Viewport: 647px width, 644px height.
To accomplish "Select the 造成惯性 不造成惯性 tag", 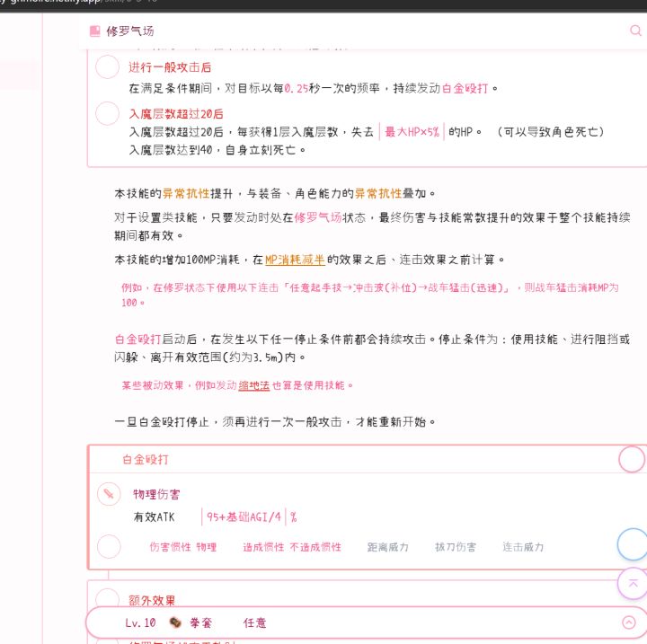I will (x=292, y=547).
